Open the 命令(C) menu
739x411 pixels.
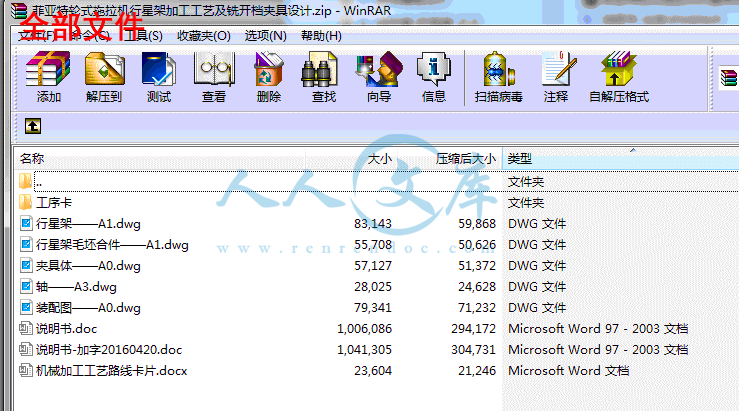click(90, 36)
